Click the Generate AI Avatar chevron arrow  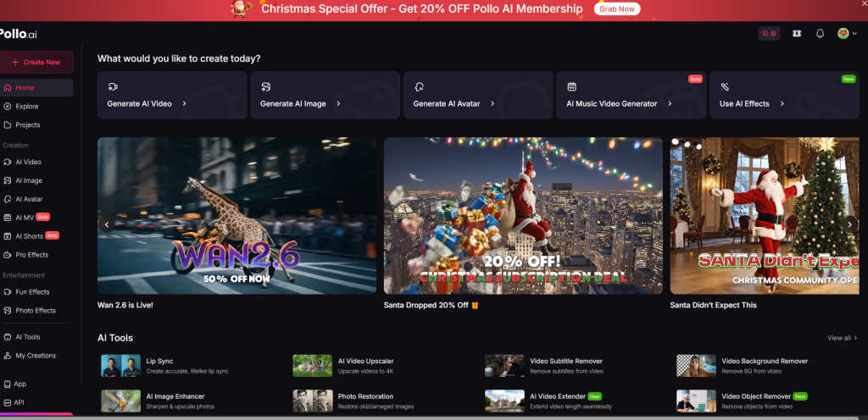492,103
